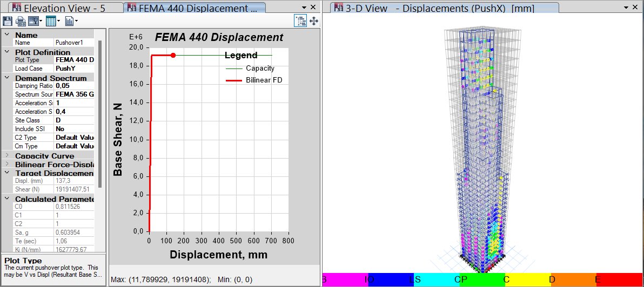This screenshot has height=287, width=644.
Task: Click the orange D hinge color swatch
Action: click(573, 279)
